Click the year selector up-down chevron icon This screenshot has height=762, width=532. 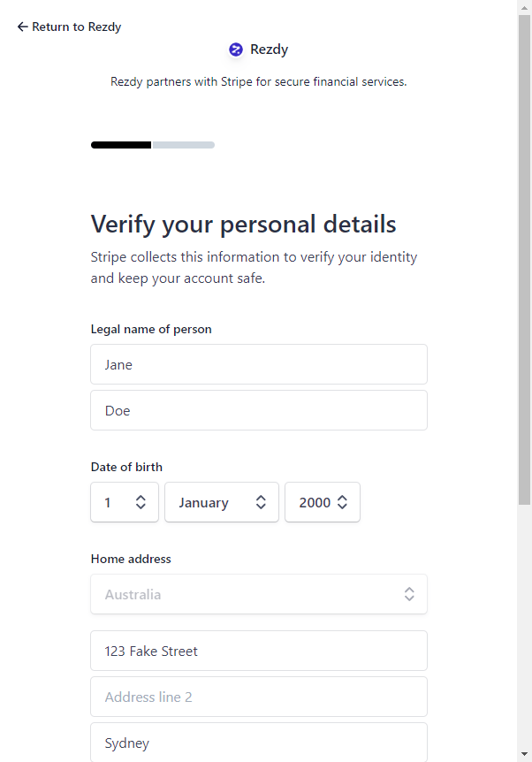342,502
